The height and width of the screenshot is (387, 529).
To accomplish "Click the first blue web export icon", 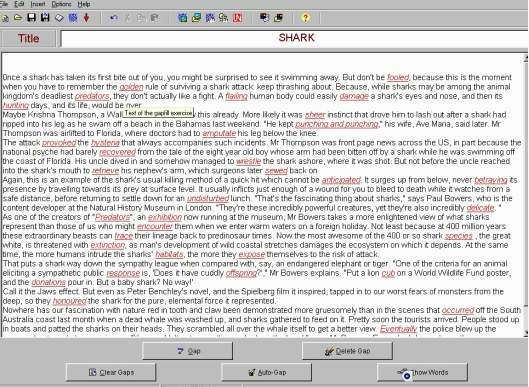I will click(183, 18).
